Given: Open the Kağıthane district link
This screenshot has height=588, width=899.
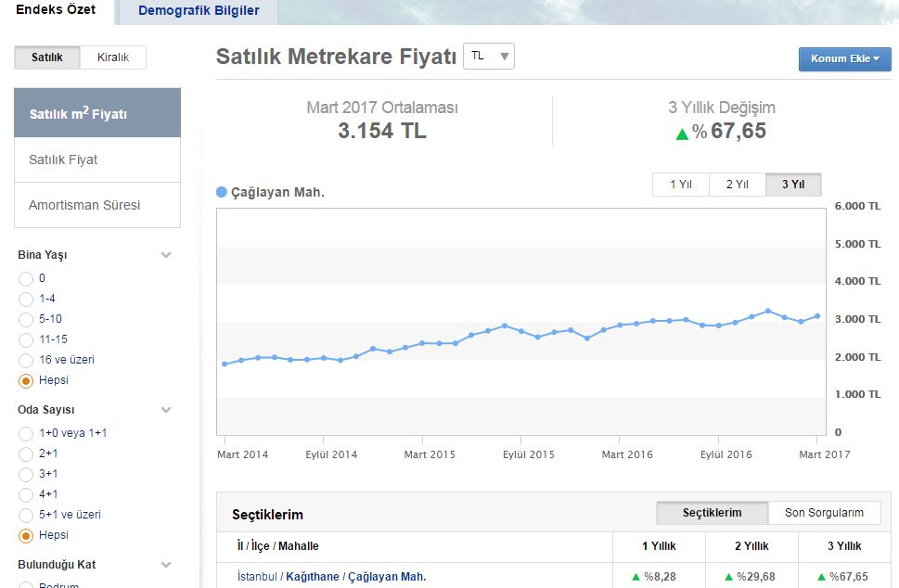Looking at the screenshot, I should [314, 577].
